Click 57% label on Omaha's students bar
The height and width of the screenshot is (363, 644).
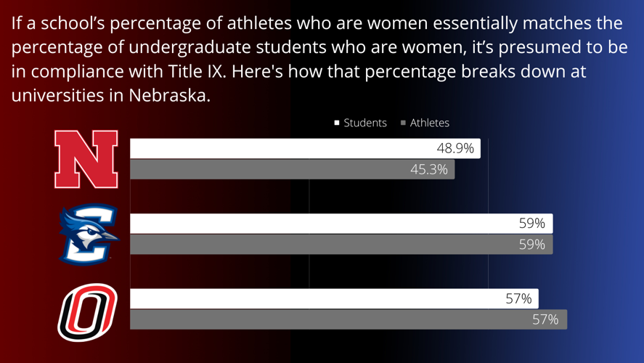click(x=518, y=298)
